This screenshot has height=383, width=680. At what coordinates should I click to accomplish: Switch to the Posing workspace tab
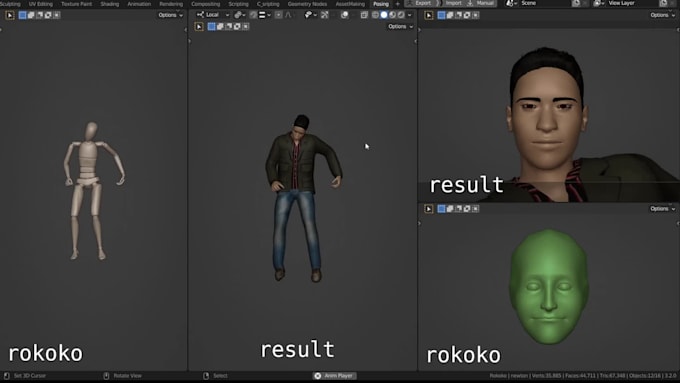pyautogui.click(x=381, y=4)
